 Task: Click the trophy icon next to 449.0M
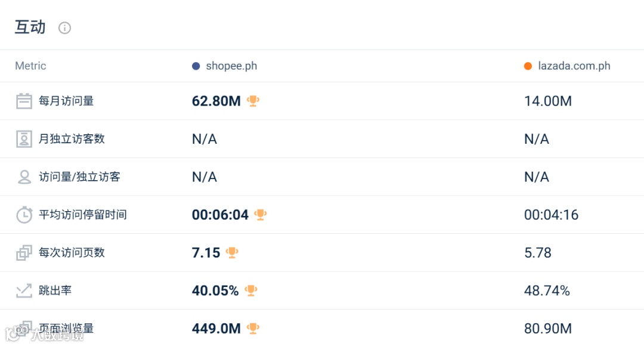click(x=253, y=329)
